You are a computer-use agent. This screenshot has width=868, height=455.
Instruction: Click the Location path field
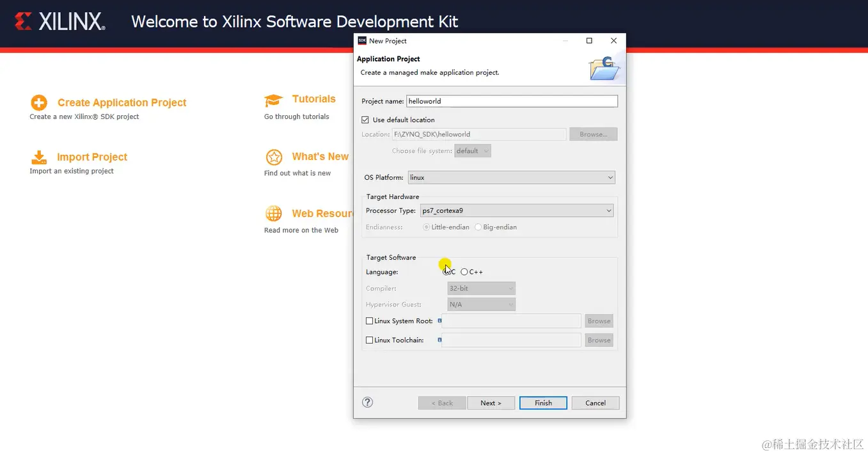(x=479, y=134)
